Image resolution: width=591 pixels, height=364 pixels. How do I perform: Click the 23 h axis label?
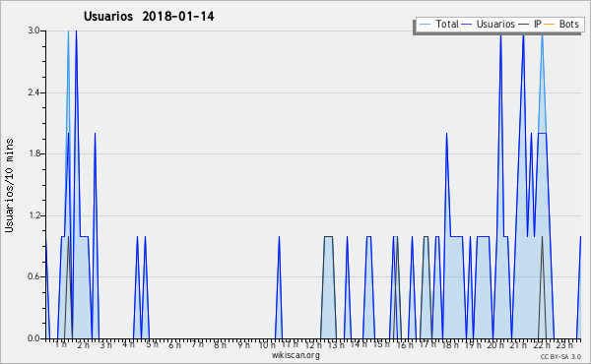[564, 344]
